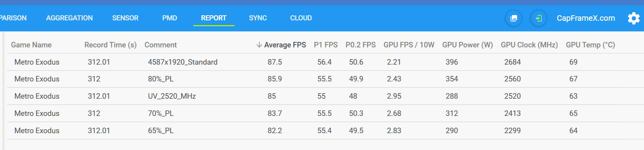
Task: Sort by the Game Name column header
Action: pos(31,45)
